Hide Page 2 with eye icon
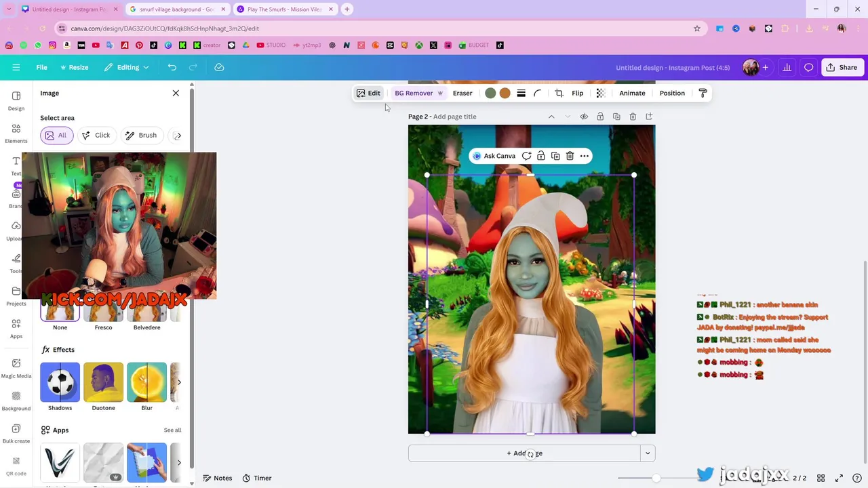The width and height of the screenshot is (868, 488). (584, 117)
